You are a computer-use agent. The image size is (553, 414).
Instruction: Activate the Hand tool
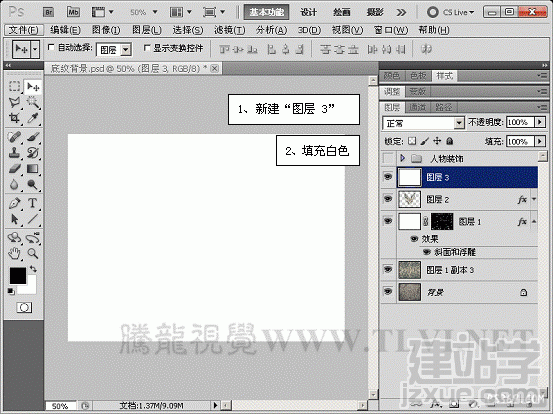14,253
